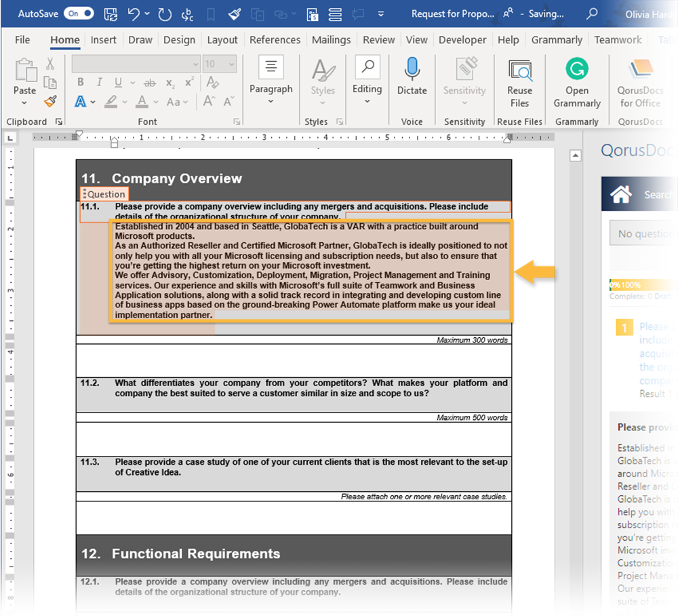
Task: Open result 1 question link in pane
Action: pyautogui.click(x=657, y=354)
